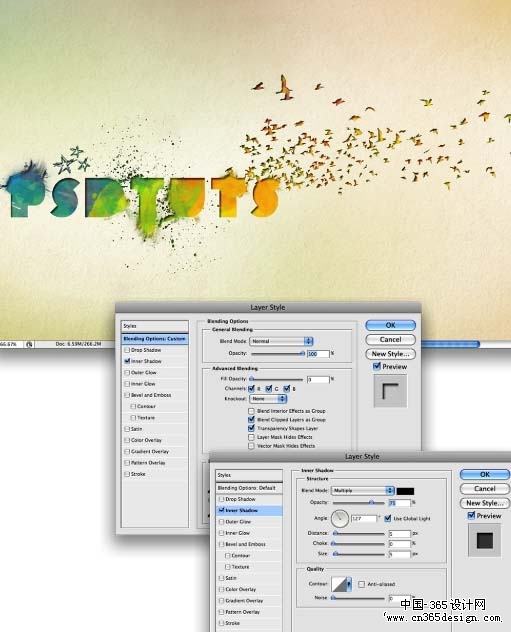
Task: Enable Gradient Overlay in the Inner Shadow dialog
Action: [x=222, y=601]
